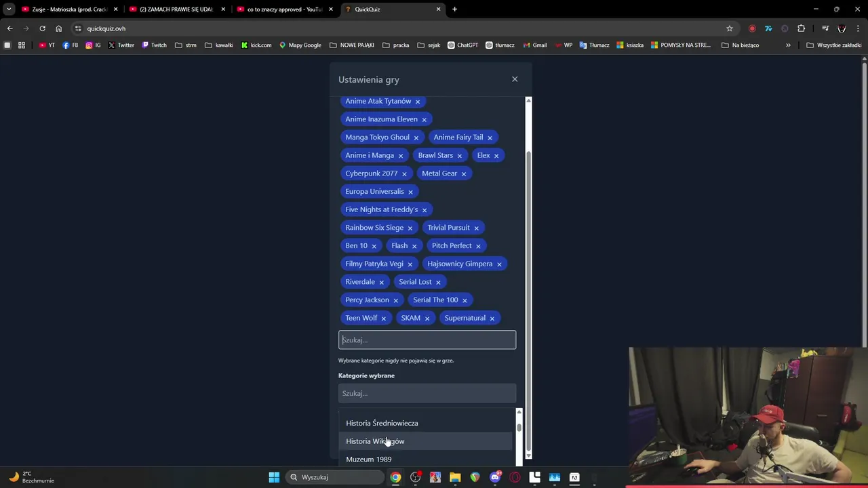Remove the Elex tag
The width and height of the screenshot is (868, 488).
[496, 156]
